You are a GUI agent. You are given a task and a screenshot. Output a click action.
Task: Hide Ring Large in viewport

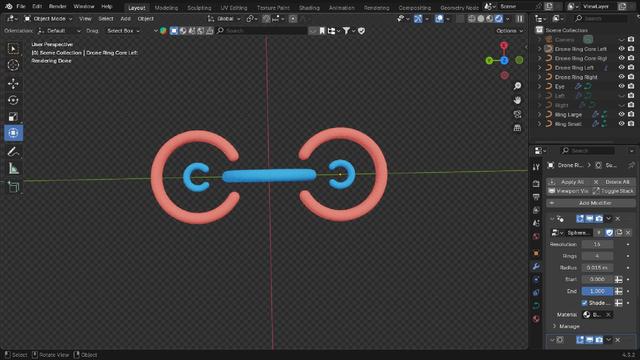tap(622, 114)
